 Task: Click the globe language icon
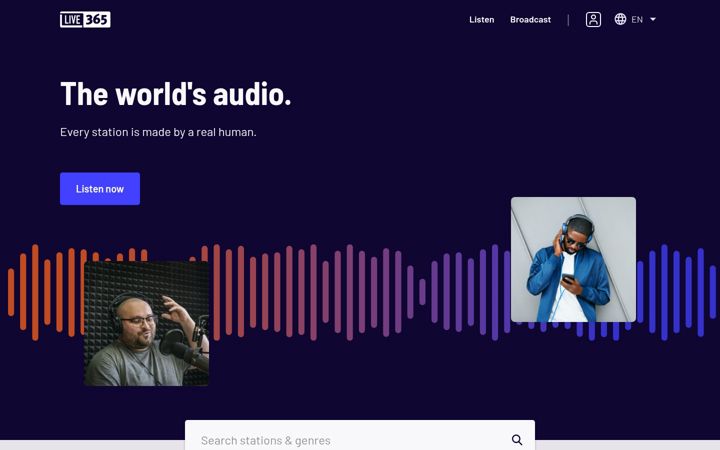point(620,19)
